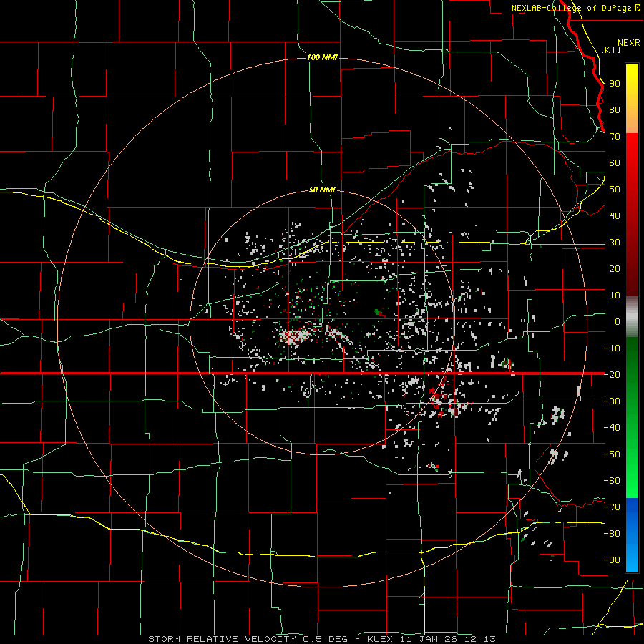The image size is (644, 644).
Task: Click the -60 value on velocity scale
Action: click(612, 481)
